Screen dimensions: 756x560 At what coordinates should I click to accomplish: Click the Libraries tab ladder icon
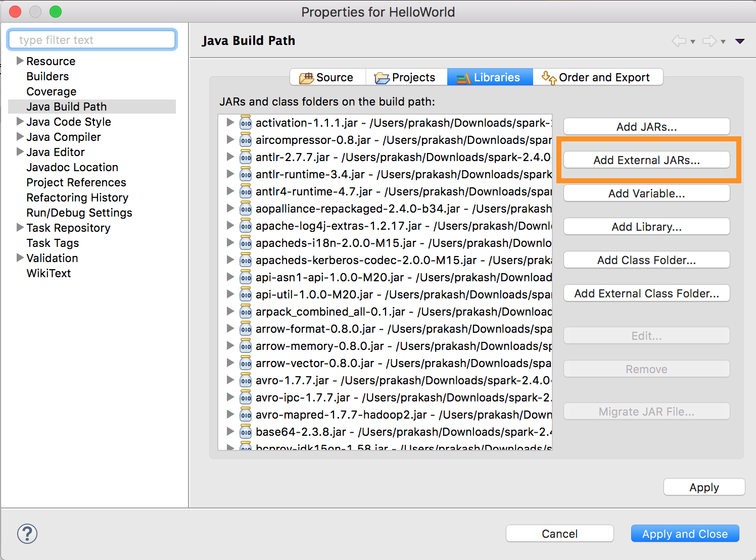(462, 77)
